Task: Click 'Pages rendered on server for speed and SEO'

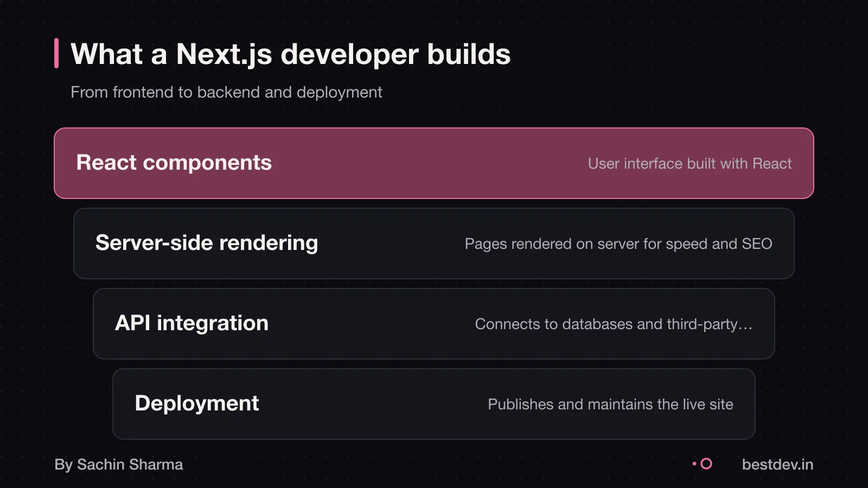Action: (x=618, y=244)
